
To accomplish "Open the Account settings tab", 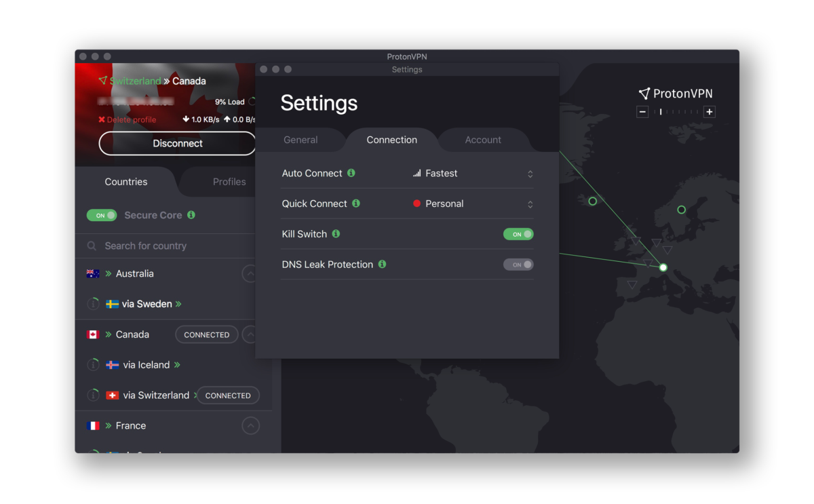I will [483, 140].
